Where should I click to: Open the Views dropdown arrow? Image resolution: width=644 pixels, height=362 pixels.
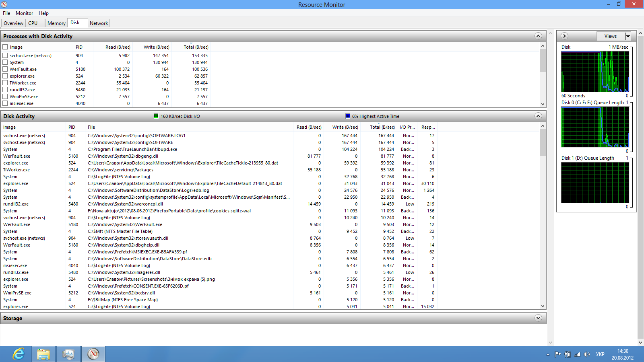click(627, 36)
